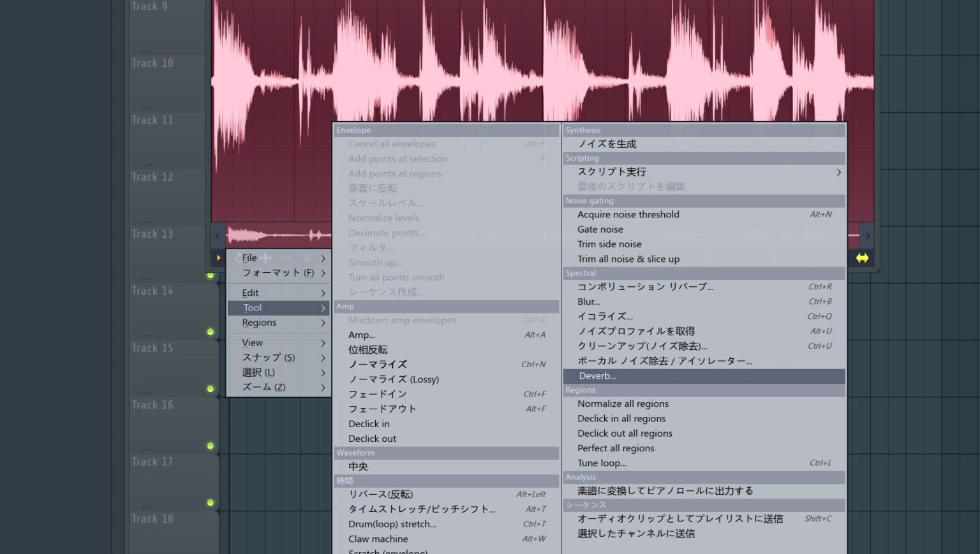This screenshot has width=980, height=554.
Task: Click the green light next to Track 15
Action: (210, 332)
